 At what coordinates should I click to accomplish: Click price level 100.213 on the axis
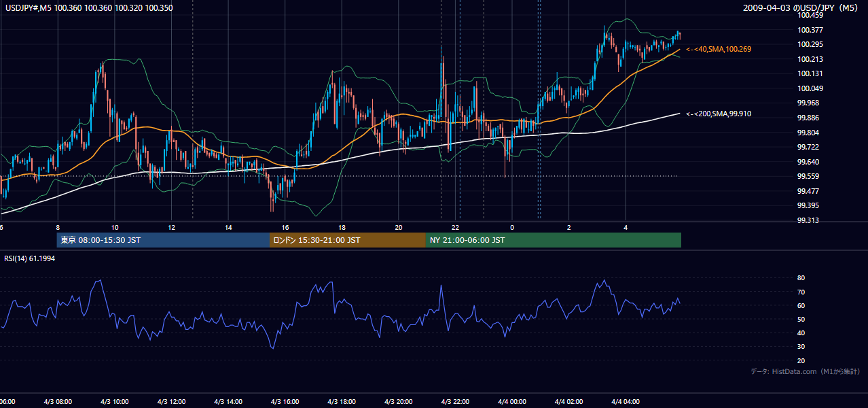(x=810, y=59)
